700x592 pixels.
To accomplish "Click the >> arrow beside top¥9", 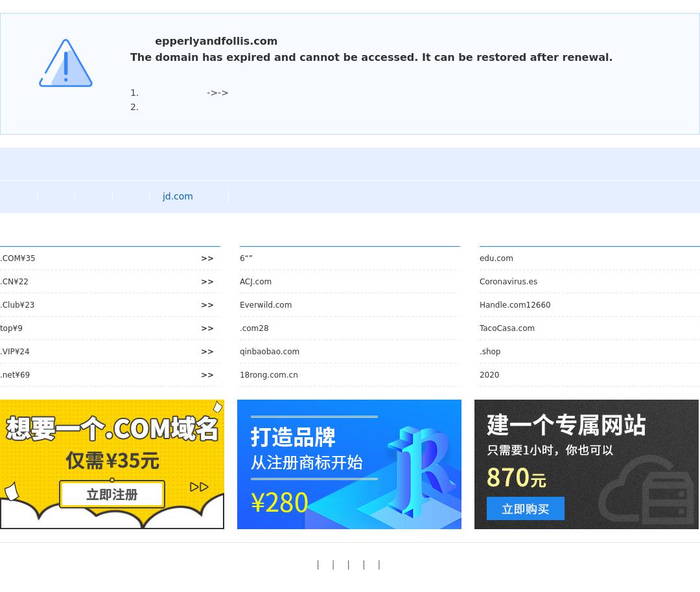I will point(207,328).
